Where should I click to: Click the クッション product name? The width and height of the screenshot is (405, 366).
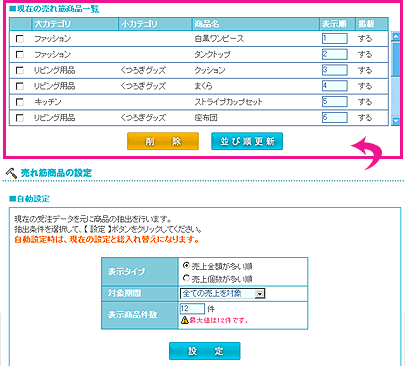point(210,70)
